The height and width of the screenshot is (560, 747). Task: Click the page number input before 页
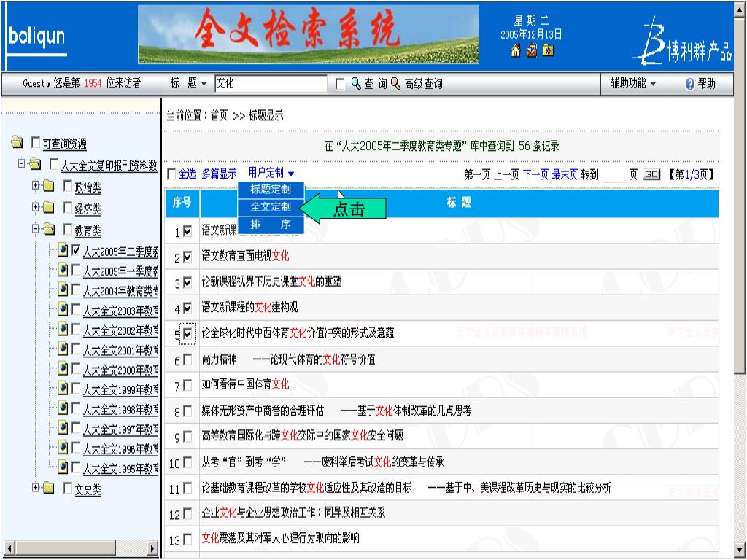click(614, 175)
